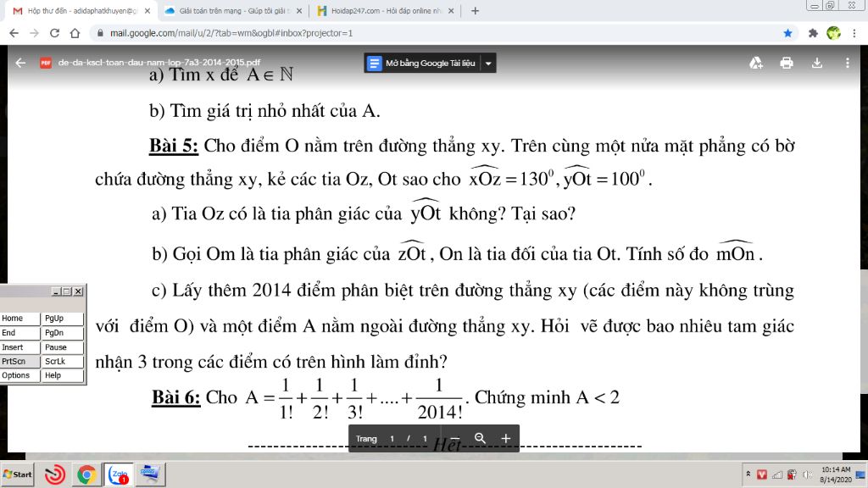Click the Insert key on on-screen keyboard
The image size is (868, 488).
(x=20, y=347)
